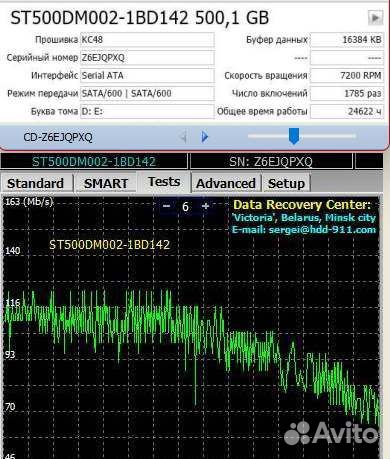
Task: Open the SMART tab
Action: (x=106, y=183)
